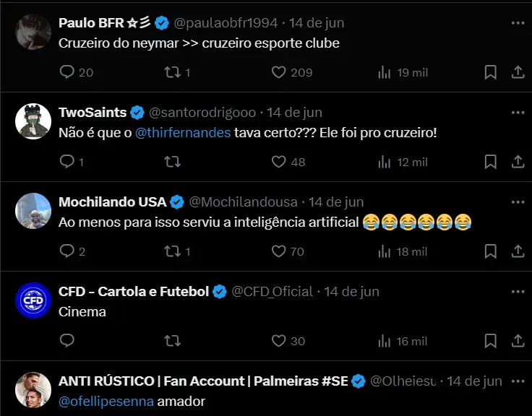
Task: Bookmark the CFD 'Cinema' tweet
Action: point(490,341)
